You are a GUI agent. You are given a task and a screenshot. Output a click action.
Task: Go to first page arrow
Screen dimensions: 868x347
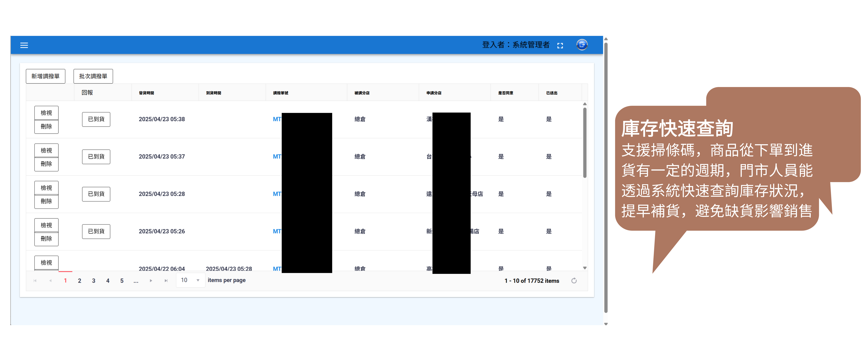pyautogui.click(x=35, y=281)
